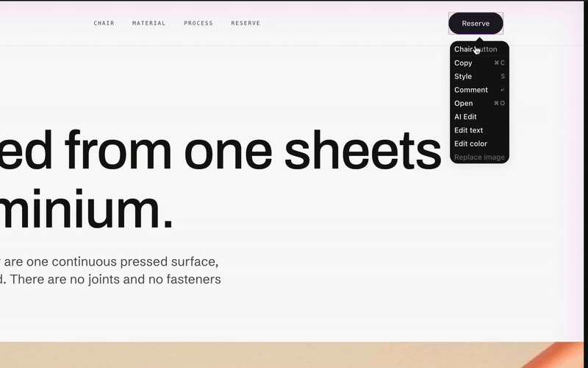Image resolution: width=588 pixels, height=368 pixels.
Task: Select the RESERVE navigation link
Action: coord(245,24)
